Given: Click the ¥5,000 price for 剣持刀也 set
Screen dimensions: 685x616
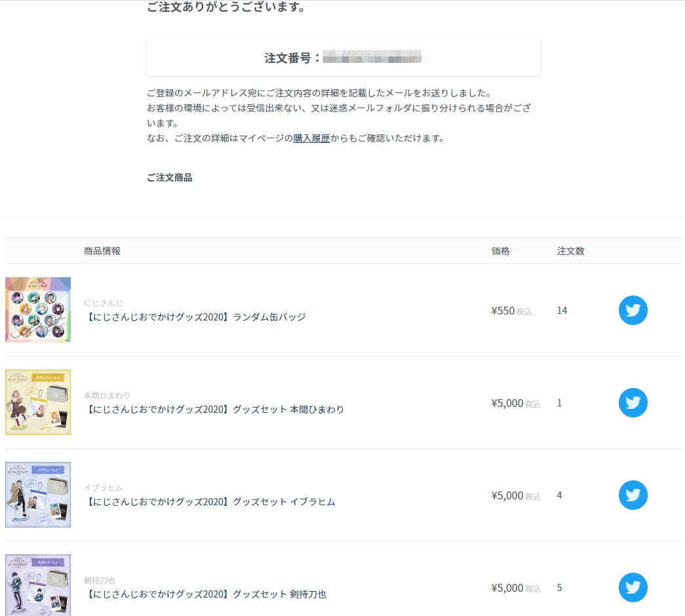Looking at the screenshot, I should pyautogui.click(x=507, y=588).
